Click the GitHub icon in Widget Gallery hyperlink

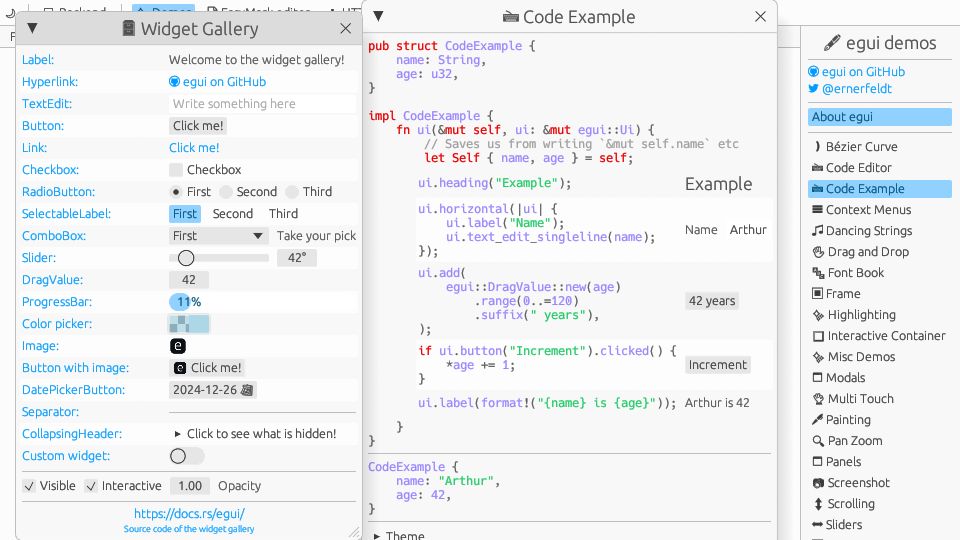coord(174,81)
